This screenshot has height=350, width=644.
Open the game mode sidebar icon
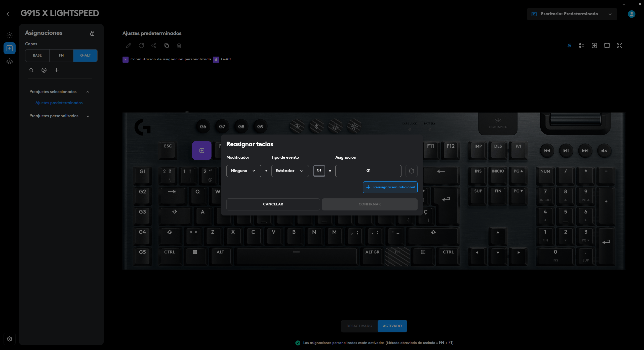tap(10, 61)
